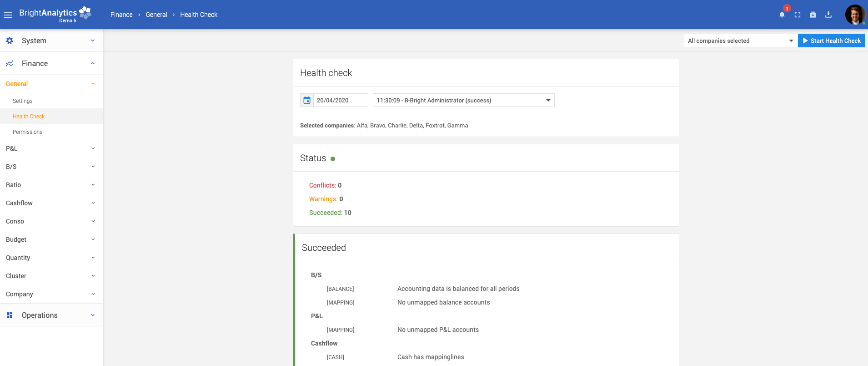Click General breadcrumb link

[x=156, y=15]
